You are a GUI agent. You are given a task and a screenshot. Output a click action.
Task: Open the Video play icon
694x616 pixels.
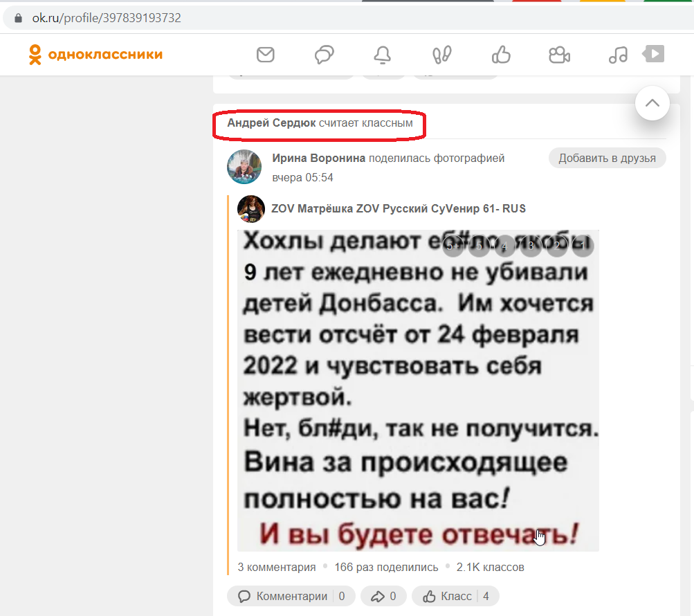tap(654, 54)
